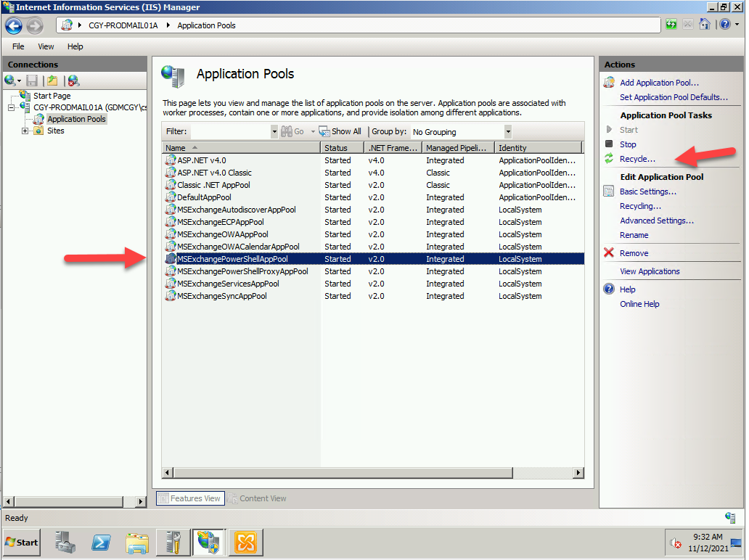
Task: Select MSExchangePowerShellProxyAppPool row
Action: coord(373,271)
